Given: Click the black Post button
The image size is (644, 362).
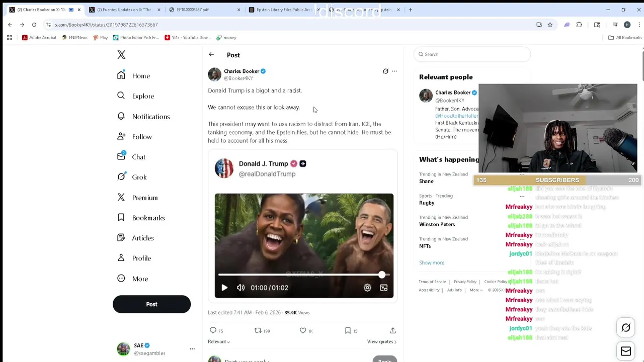Looking at the screenshot, I should point(151,304).
